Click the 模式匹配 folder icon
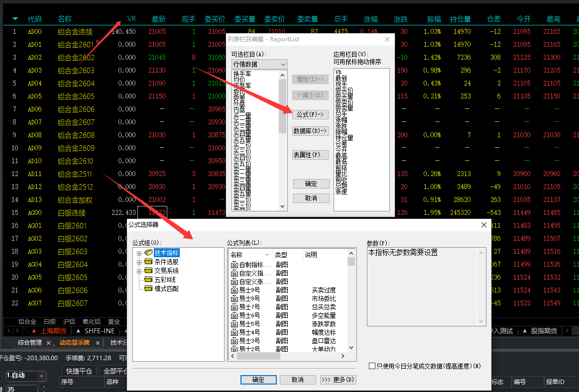This screenshot has width=579, height=392. 148,289
